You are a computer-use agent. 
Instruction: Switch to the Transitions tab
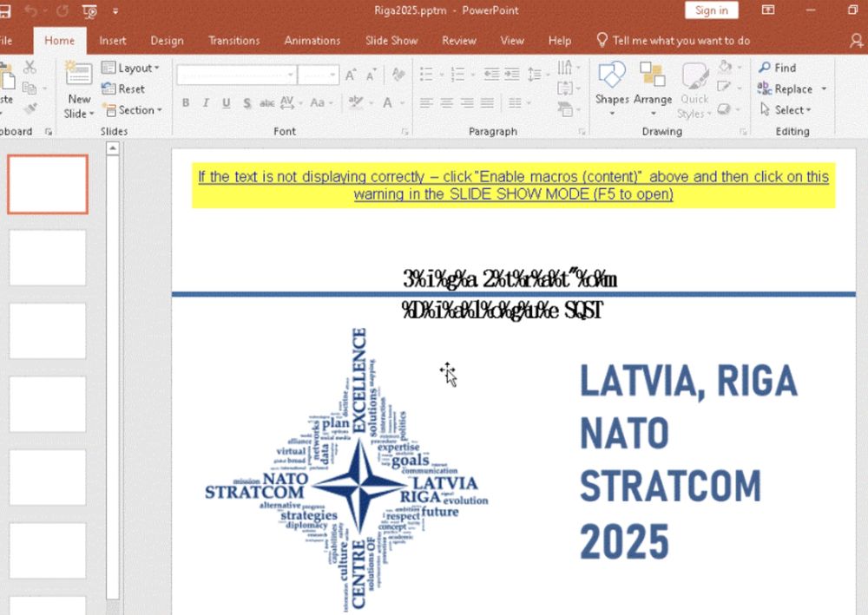[233, 41]
